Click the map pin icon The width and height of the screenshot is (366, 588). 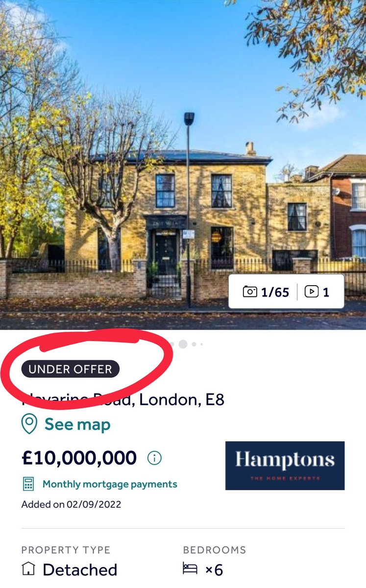29,424
